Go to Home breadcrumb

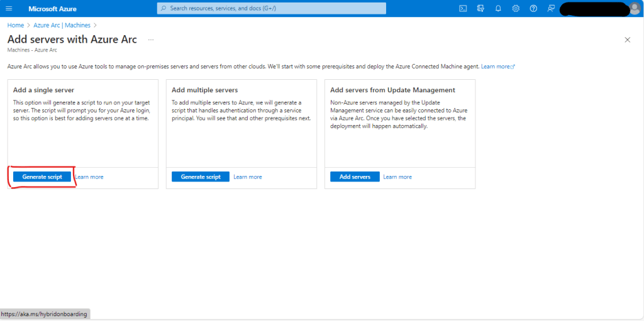point(15,25)
